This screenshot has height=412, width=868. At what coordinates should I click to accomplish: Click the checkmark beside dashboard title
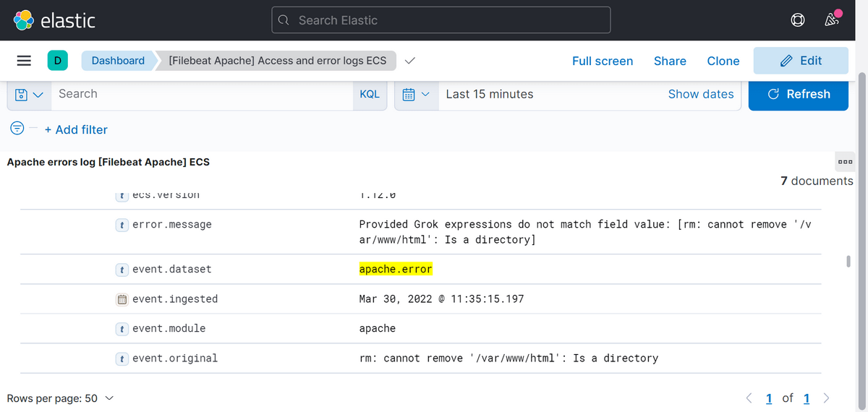[x=409, y=61]
